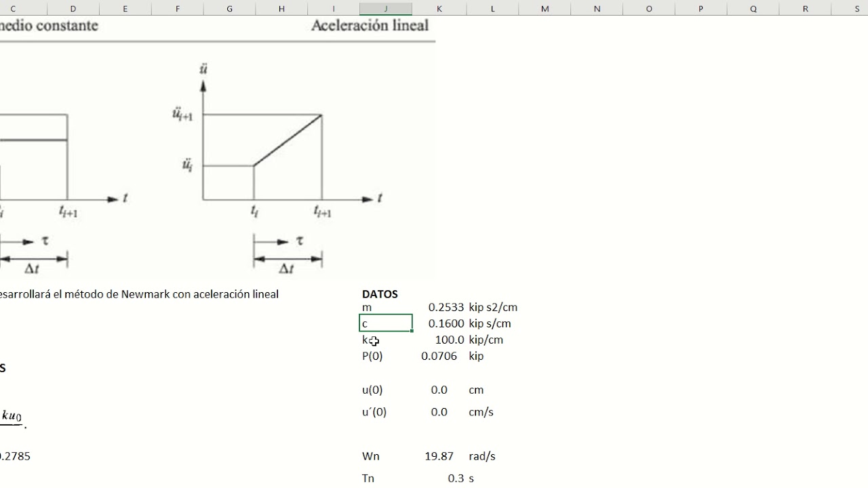Click the Aceleración lineal heading
The image size is (868, 488).
point(370,25)
